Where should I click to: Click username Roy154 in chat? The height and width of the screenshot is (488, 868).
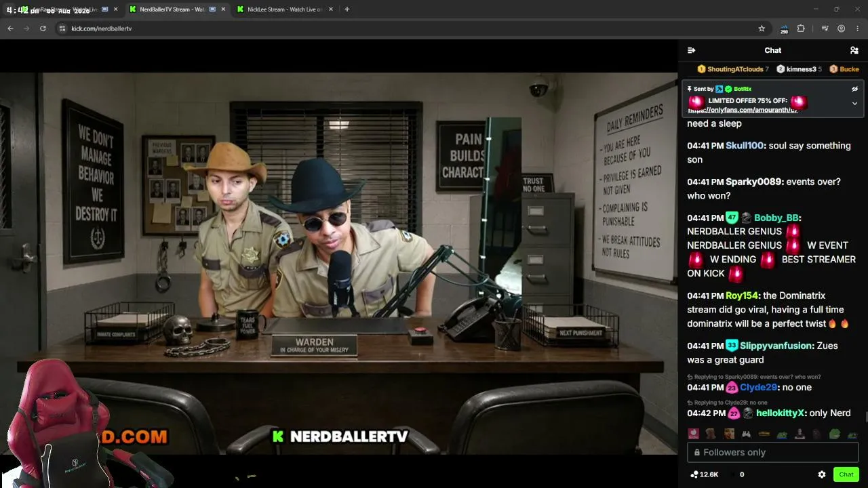[x=741, y=296]
